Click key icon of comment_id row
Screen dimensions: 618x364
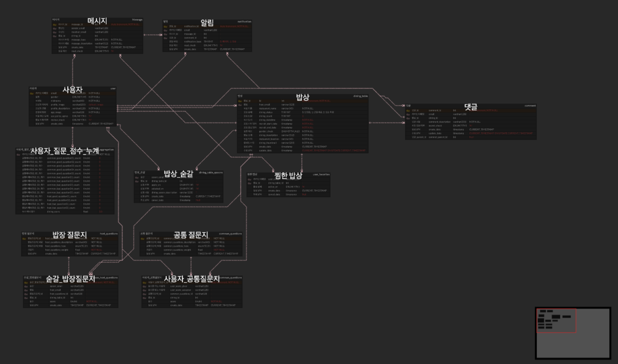pos(408,111)
